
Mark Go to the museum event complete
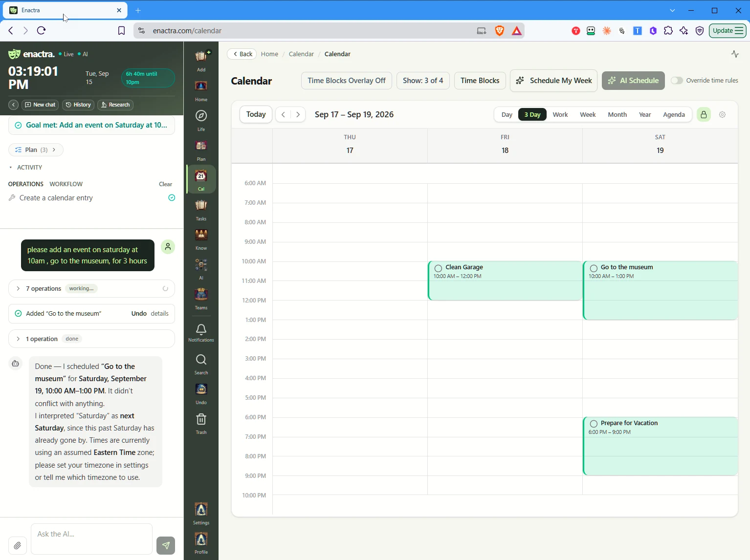click(594, 268)
